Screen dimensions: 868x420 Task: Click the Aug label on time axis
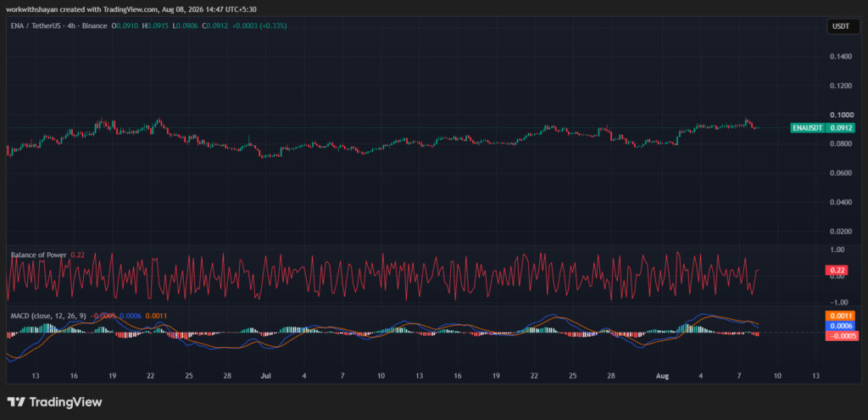pos(662,376)
